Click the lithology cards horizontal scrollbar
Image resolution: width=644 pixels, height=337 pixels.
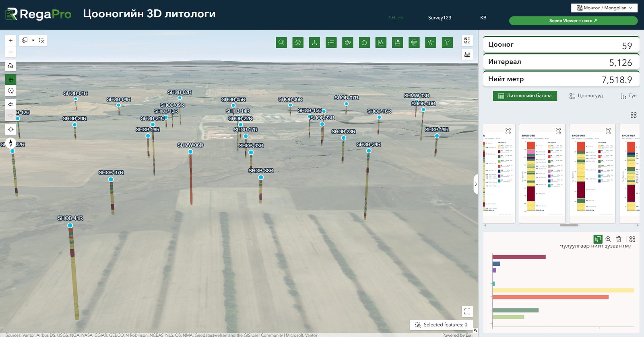(569, 225)
